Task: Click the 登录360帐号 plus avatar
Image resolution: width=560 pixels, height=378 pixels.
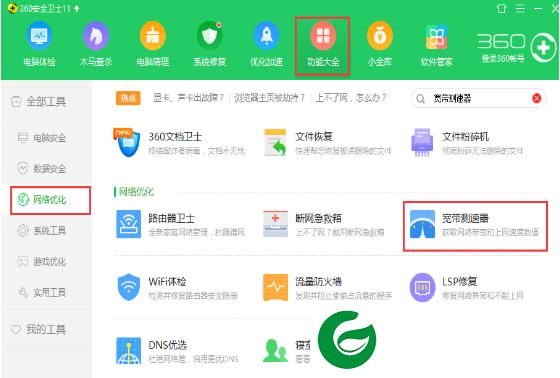Action: pos(543,48)
